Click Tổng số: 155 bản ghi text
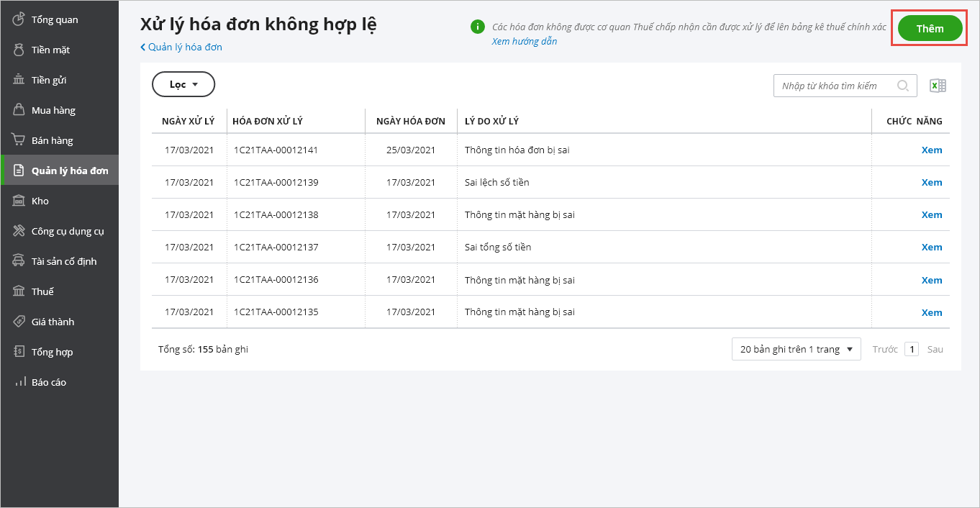The image size is (980, 508). tap(203, 349)
